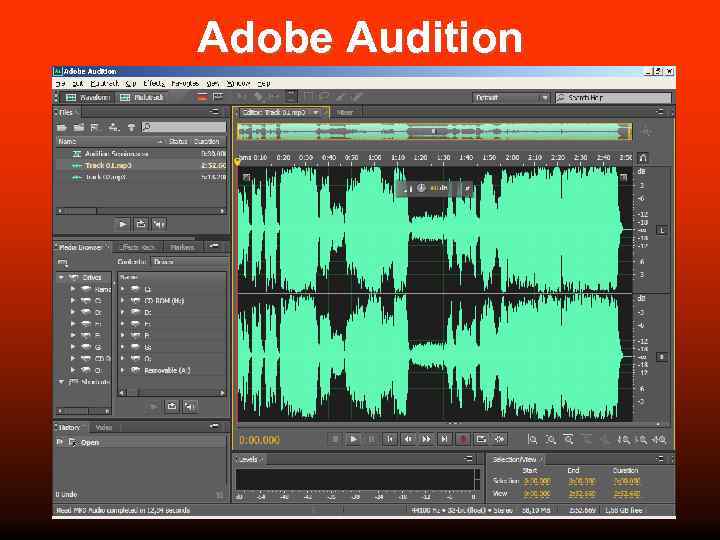720x540 pixels.
Task: Expand Removable (A:) drive entry
Action: pos(123,370)
